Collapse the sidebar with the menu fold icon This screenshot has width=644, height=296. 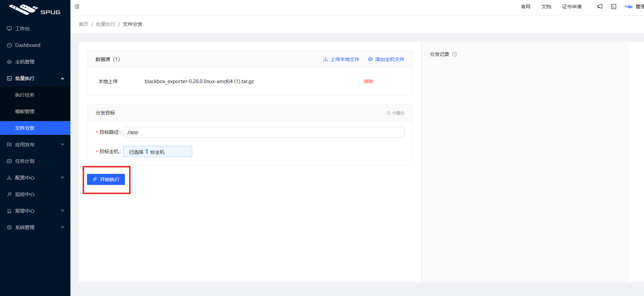click(x=77, y=7)
